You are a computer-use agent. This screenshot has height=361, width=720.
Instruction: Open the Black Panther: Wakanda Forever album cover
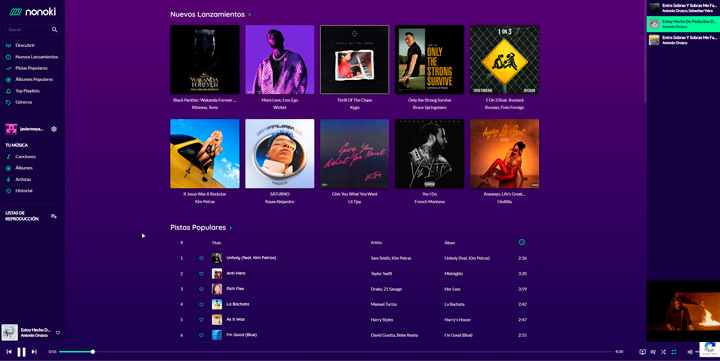click(x=205, y=60)
